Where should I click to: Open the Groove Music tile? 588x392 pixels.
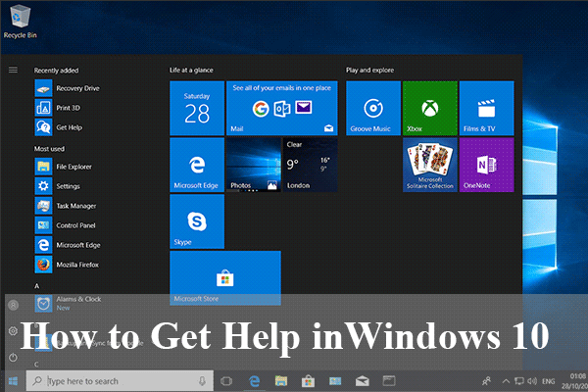point(373,108)
